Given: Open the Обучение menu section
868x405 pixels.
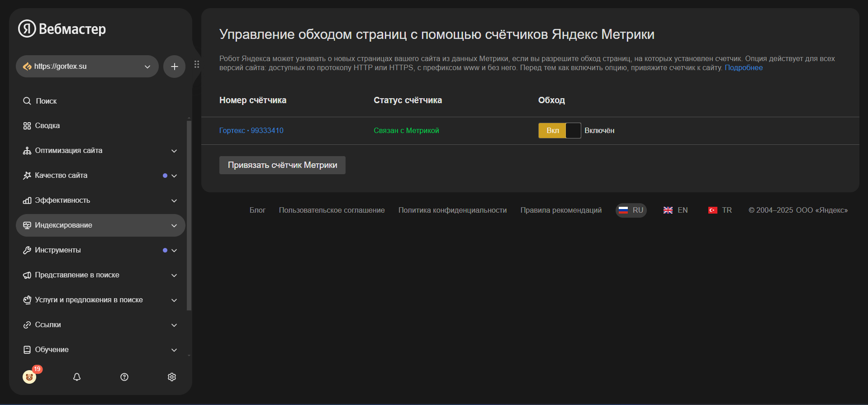Looking at the screenshot, I should click(100, 350).
